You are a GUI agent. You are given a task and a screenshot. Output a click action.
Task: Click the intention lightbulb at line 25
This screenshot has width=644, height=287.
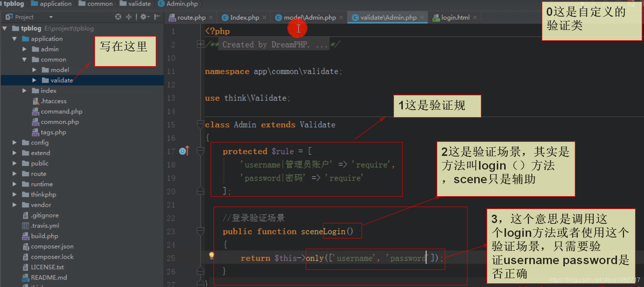point(212,256)
